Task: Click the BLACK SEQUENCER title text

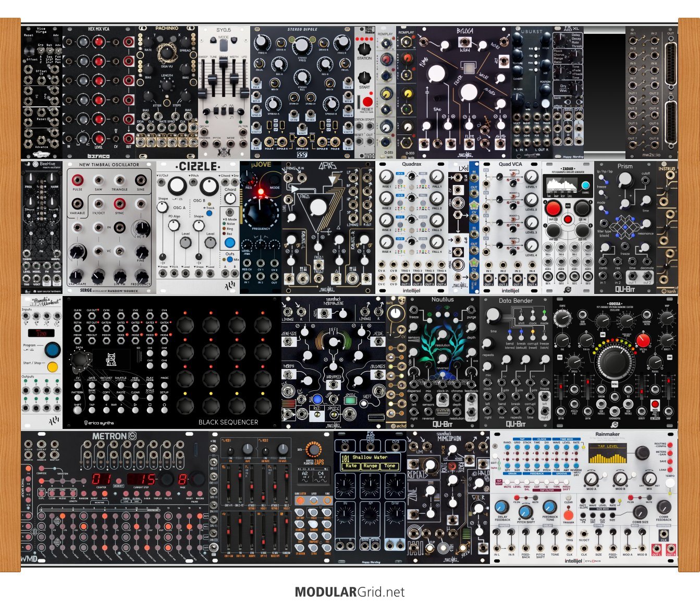Action: 228,422
